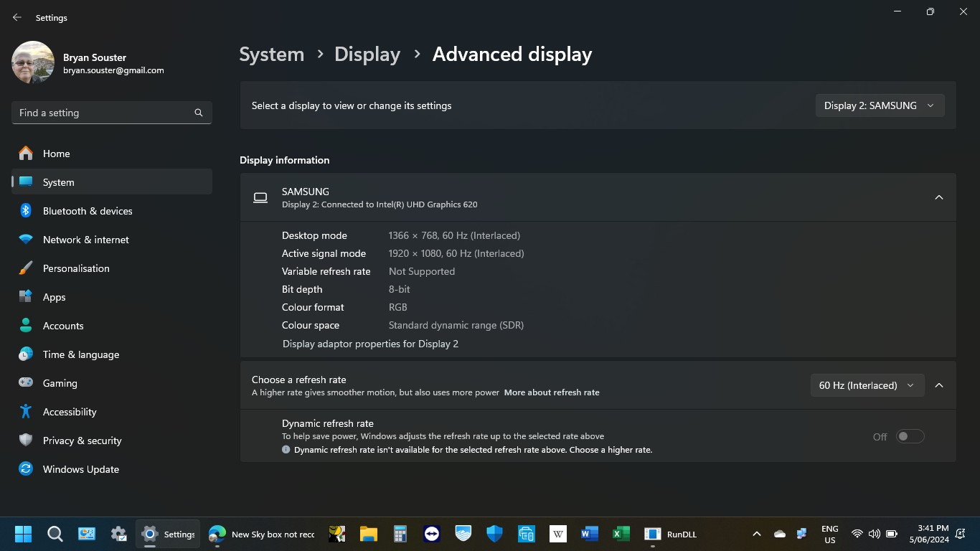Navigate to Apps settings
Viewport: 980px width, 551px height.
click(x=112, y=297)
